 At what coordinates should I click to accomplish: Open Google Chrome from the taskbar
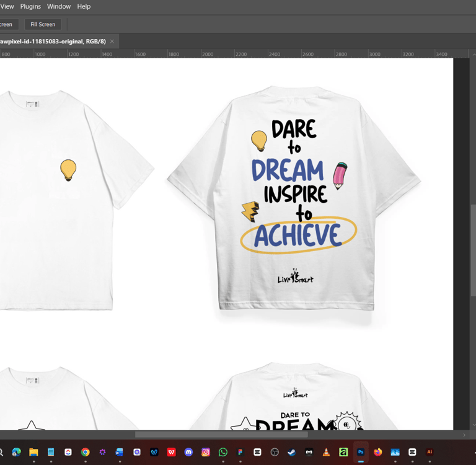(x=86, y=452)
